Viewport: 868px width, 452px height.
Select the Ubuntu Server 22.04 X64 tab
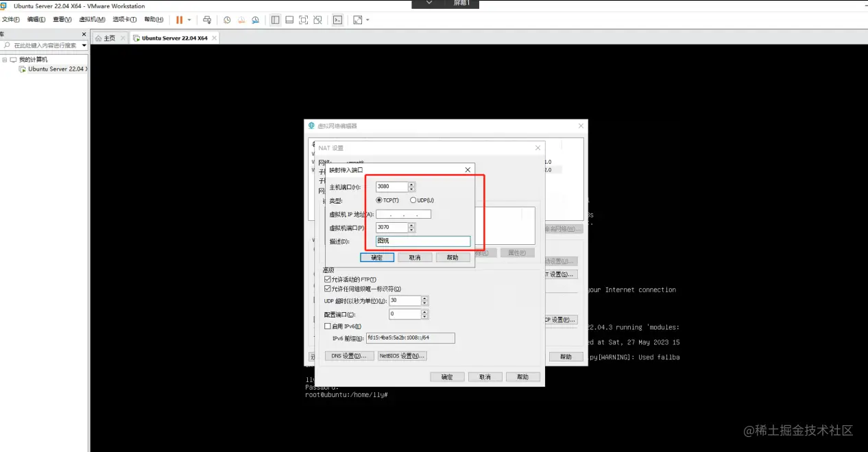pos(174,38)
